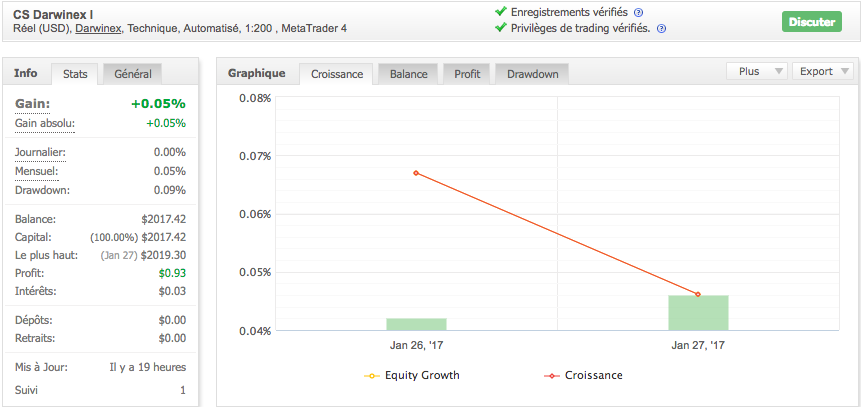Click the green Discuter button
The height and width of the screenshot is (407, 861).
click(x=811, y=21)
